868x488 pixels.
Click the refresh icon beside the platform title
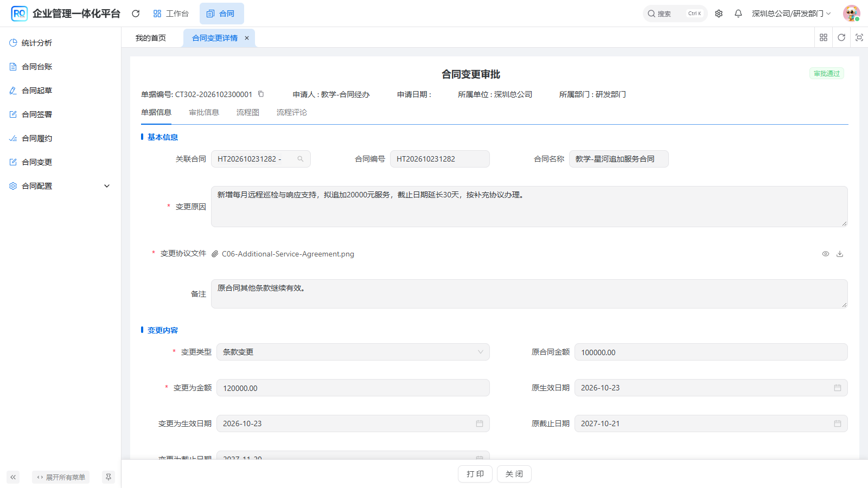pos(136,14)
